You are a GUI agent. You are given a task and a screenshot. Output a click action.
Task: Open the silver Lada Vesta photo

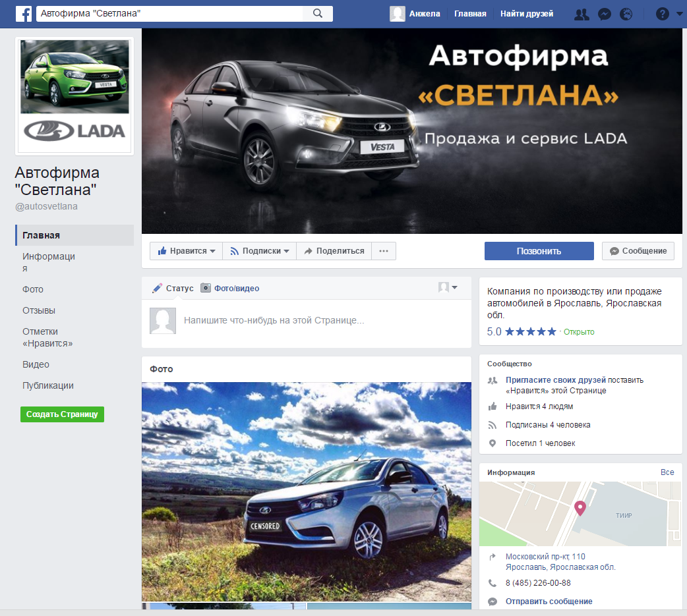(307, 491)
